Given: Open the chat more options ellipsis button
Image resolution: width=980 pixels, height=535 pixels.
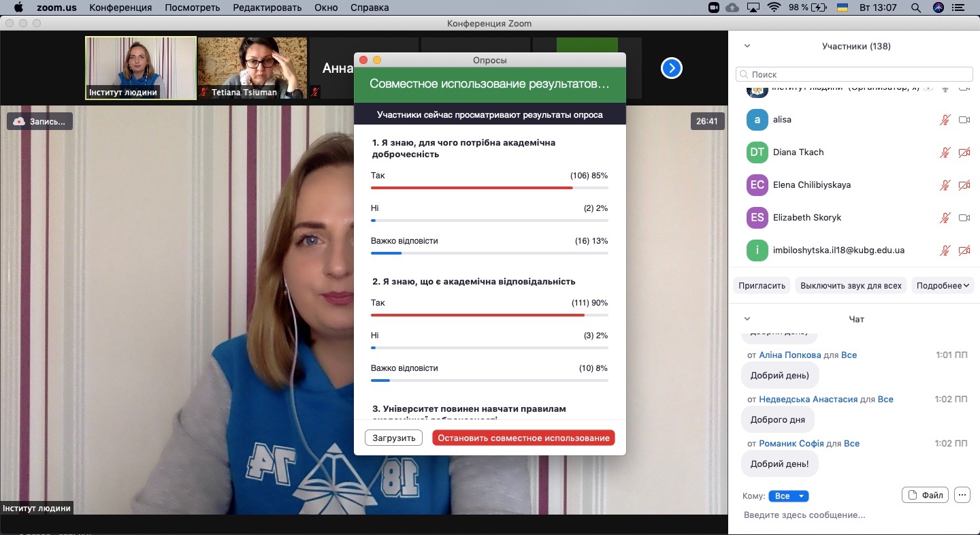Looking at the screenshot, I should pos(962,496).
